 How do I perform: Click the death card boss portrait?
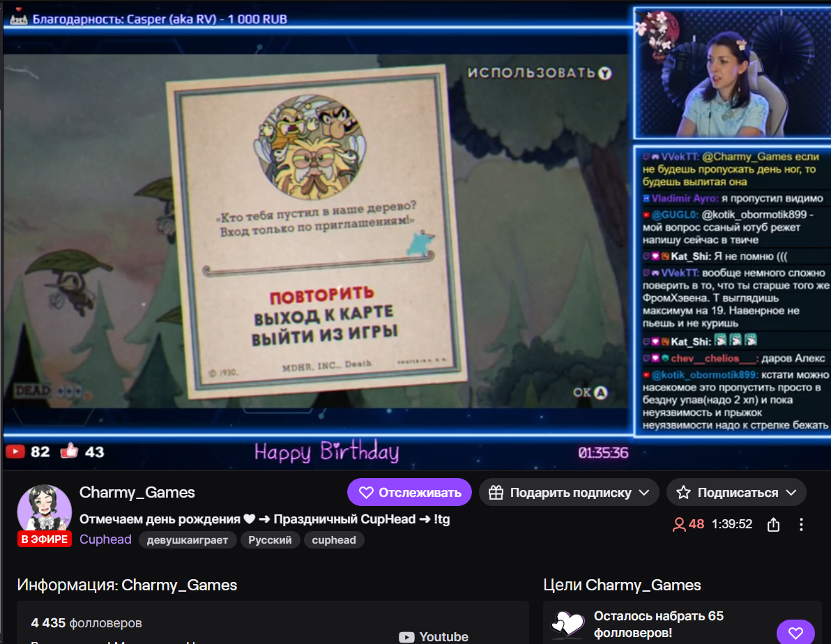point(311,147)
